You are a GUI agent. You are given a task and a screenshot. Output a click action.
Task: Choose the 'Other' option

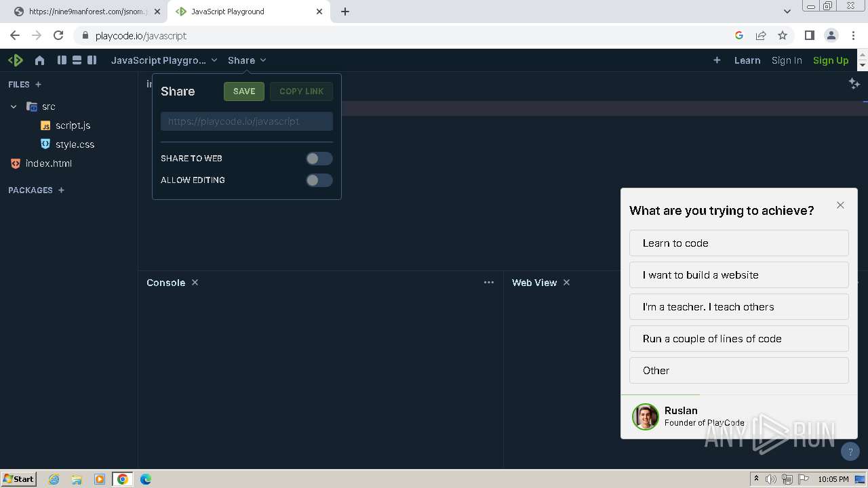coord(739,370)
